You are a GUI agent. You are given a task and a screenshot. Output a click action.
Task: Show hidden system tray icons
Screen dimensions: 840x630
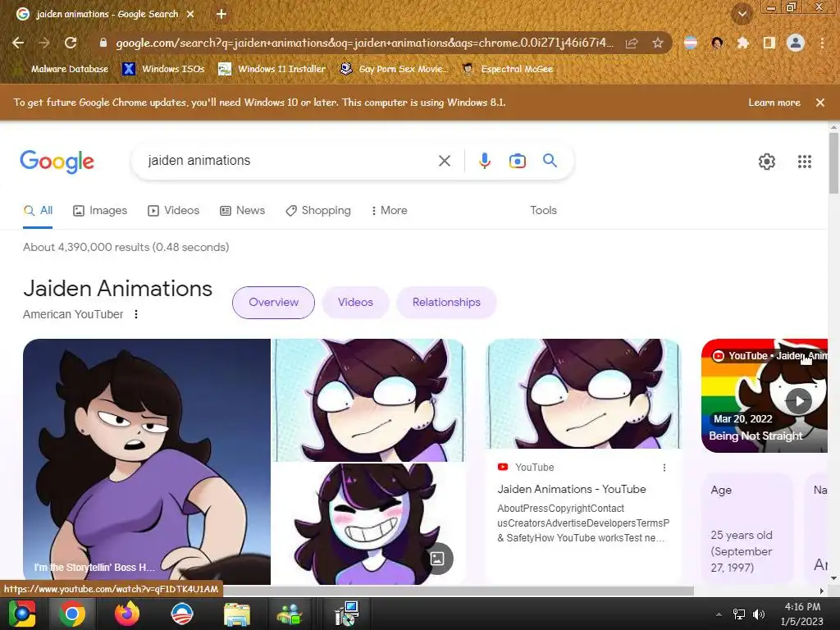point(719,614)
